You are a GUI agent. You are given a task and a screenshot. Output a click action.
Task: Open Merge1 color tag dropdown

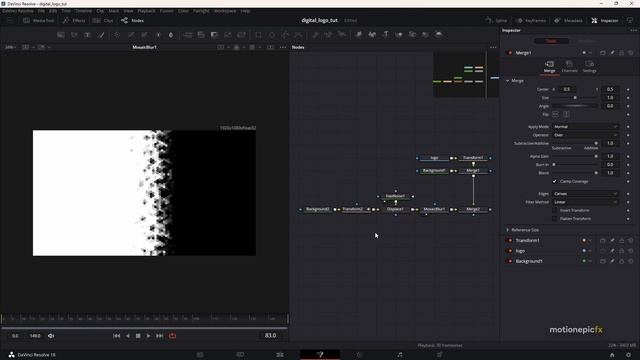click(587, 53)
